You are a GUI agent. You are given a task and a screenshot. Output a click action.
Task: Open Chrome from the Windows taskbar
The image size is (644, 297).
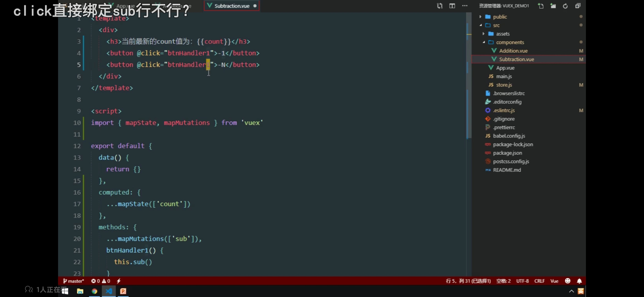click(x=94, y=291)
